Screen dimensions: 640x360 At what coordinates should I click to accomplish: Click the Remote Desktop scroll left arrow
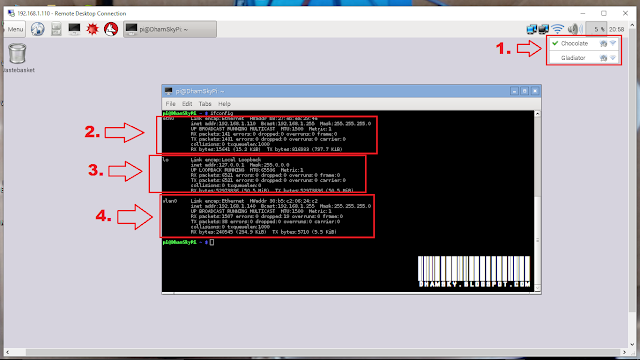pyautogui.click(x=7, y=352)
